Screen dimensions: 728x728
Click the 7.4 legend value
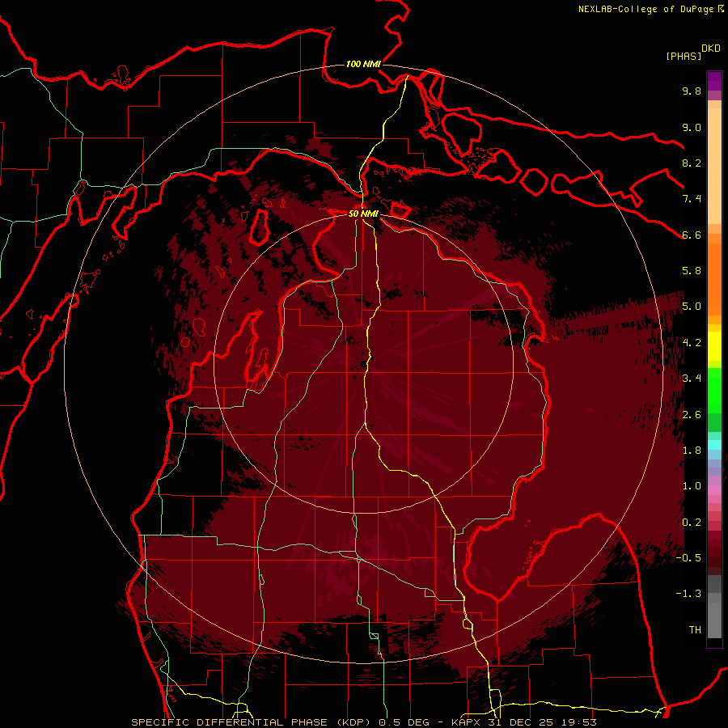click(x=692, y=199)
